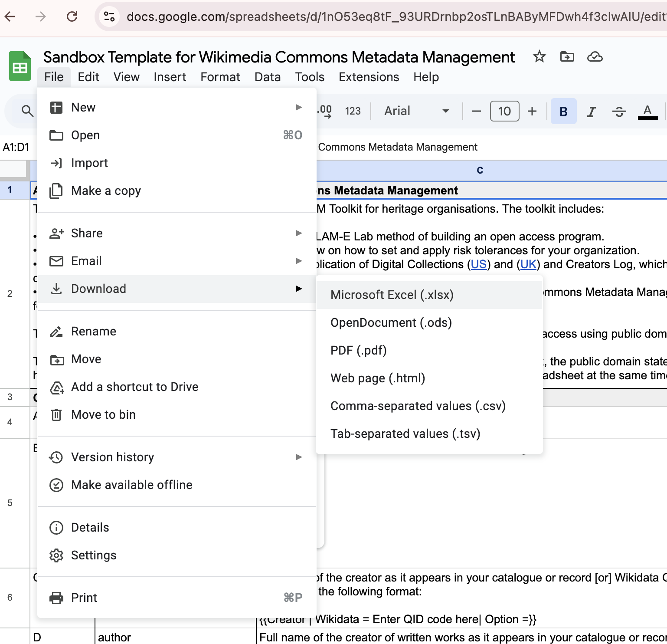Click the Download menu entry
Image resolution: width=667 pixels, height=644 pixels.
pos(177,289)
